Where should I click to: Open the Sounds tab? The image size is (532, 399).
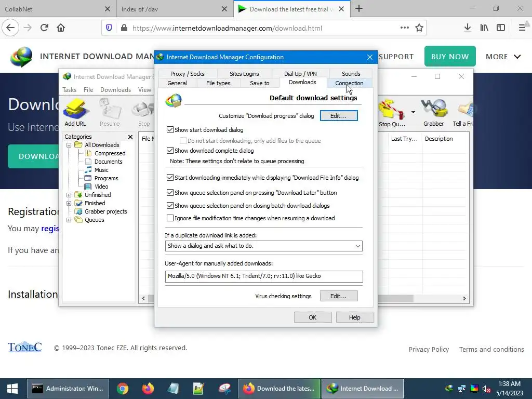click(351, 74)
